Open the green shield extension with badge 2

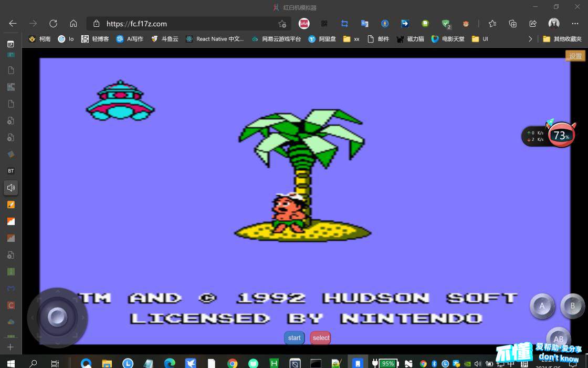(x=446, y=24)
